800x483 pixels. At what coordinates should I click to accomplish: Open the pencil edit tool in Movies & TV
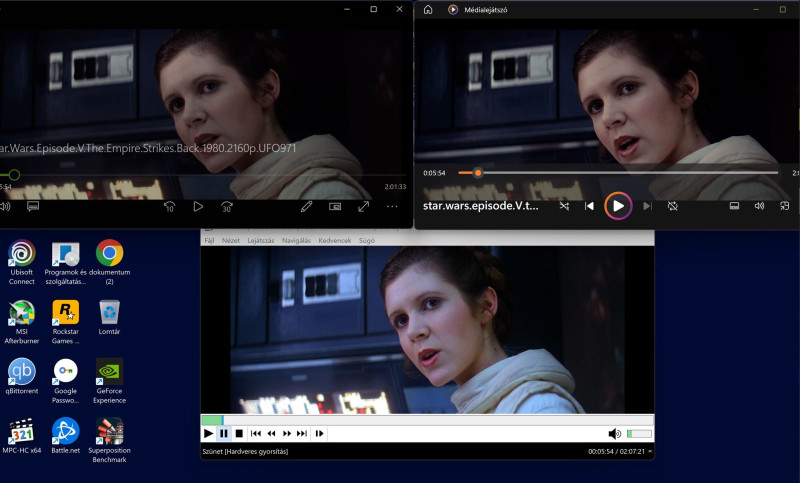point(306,206)
